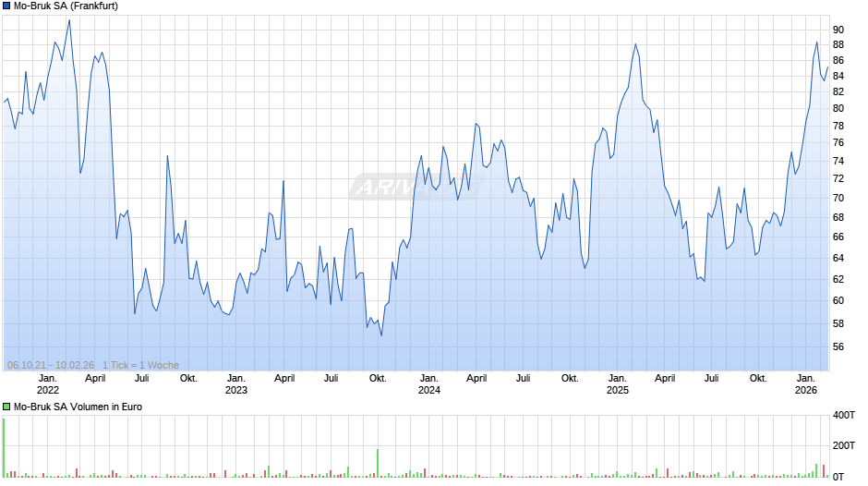
Task: Click the price peak above 90 in early 2022
Action: click(x=69, y=21)
